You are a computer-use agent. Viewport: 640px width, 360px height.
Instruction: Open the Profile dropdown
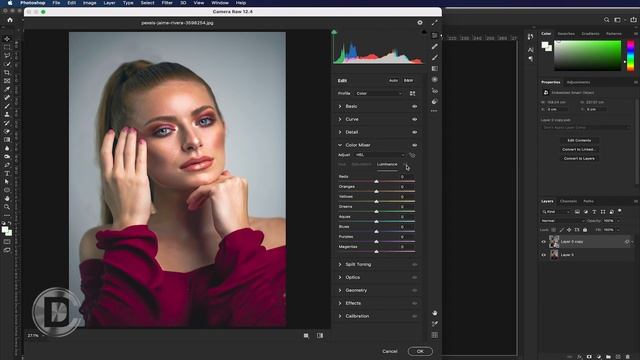click(379, 93)
